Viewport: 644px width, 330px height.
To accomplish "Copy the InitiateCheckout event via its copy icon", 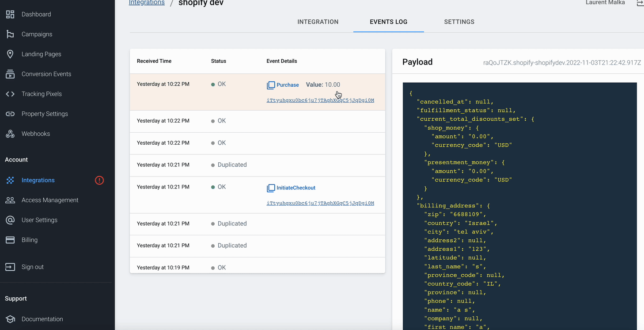I will tap(271, 188).
